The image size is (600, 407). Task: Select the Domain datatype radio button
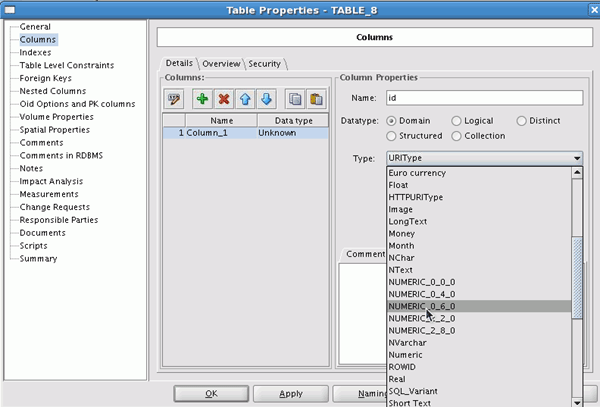[391, 121]
